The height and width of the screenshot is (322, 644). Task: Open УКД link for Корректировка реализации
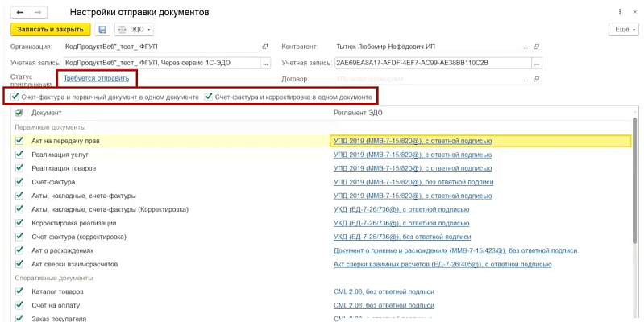click(401, 223)
